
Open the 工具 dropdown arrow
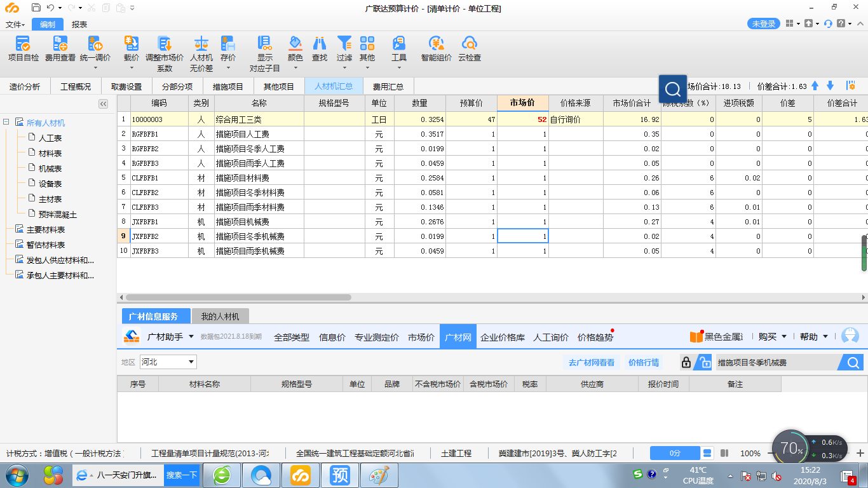click(x=398, y=67)
